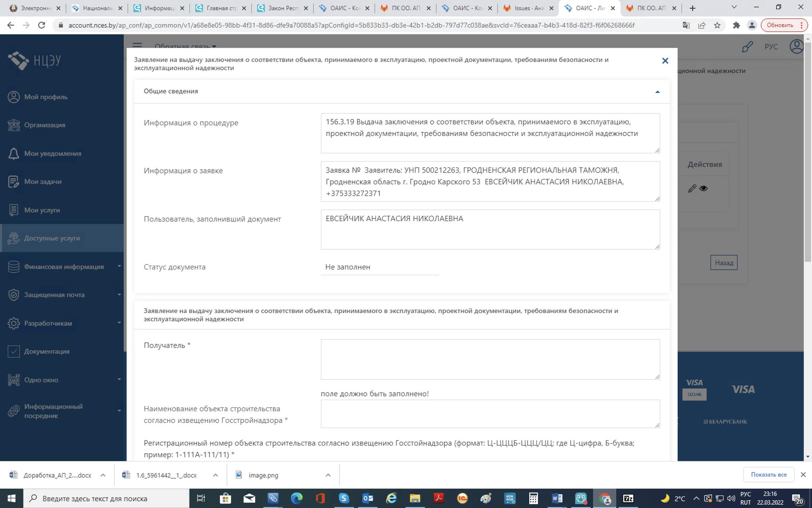Click the Получатель text field
Viewport: 812px width, 508px height.
pos(490,359)
